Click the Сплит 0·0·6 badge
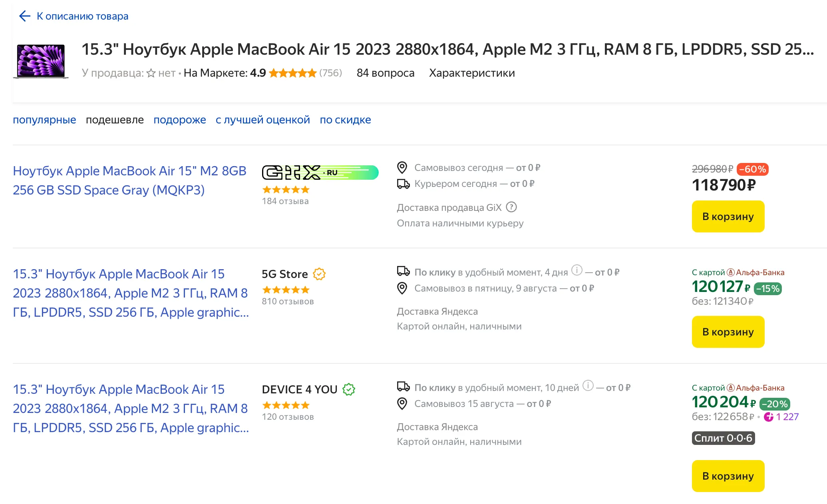This screenshot has height=504, width=827. point(723,438)
